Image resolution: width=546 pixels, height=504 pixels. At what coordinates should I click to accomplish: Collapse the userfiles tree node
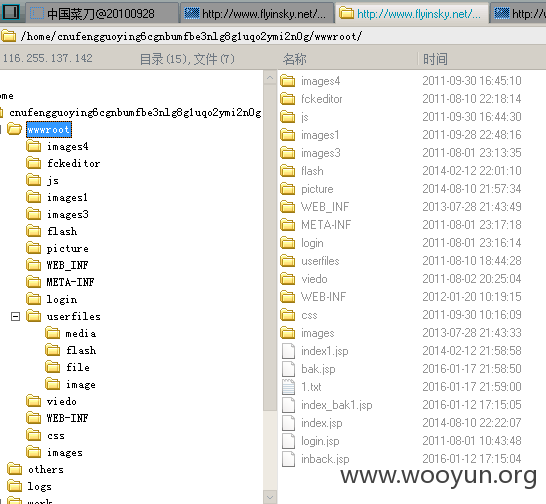point(15,316)
